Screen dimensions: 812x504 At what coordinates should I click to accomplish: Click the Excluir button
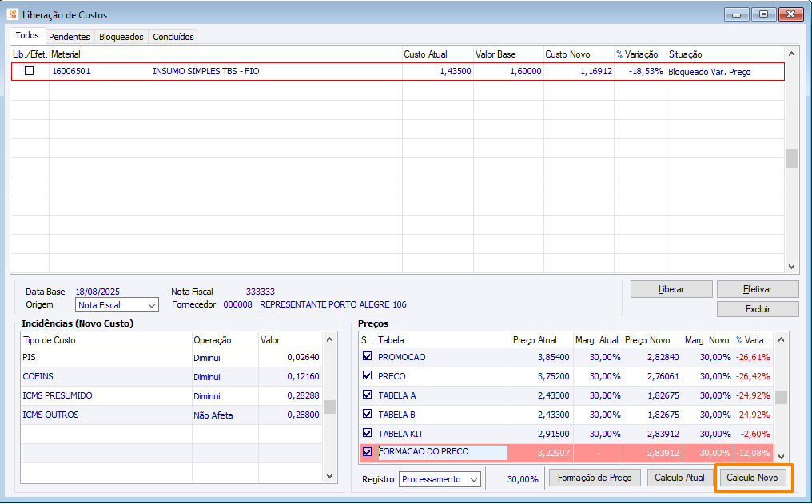coord(758,309)
